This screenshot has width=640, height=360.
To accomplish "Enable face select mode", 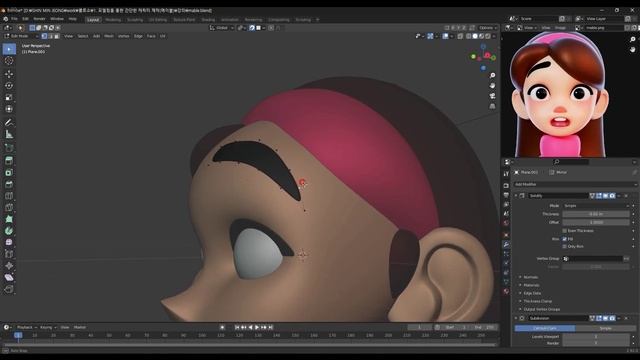I will (57, 36).
